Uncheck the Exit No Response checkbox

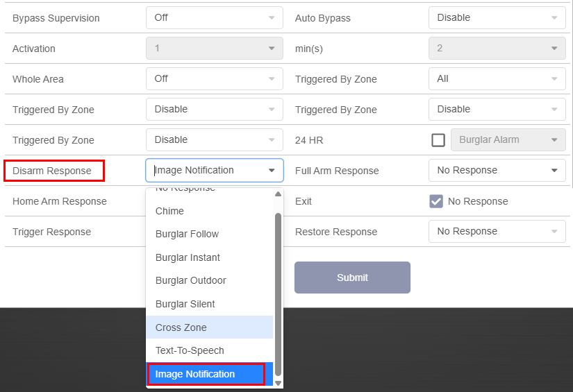tap(436, 201)
